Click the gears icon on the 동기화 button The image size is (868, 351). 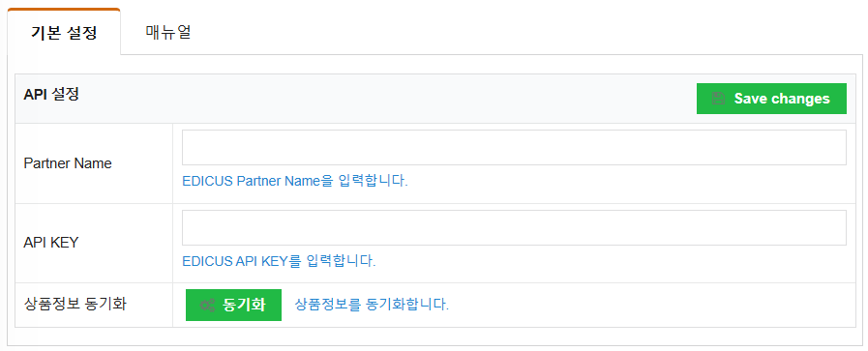pyautogui.click(x=208, y=306)
